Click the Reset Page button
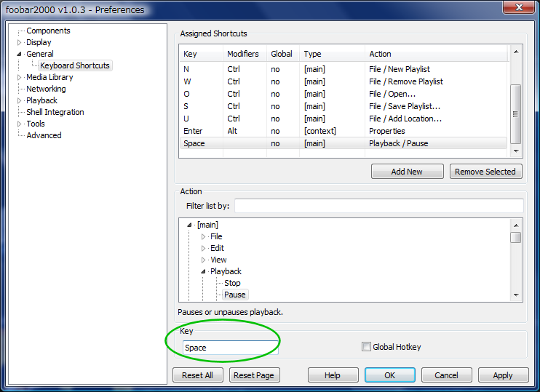The image size is (540, 392). coord(254,375)
